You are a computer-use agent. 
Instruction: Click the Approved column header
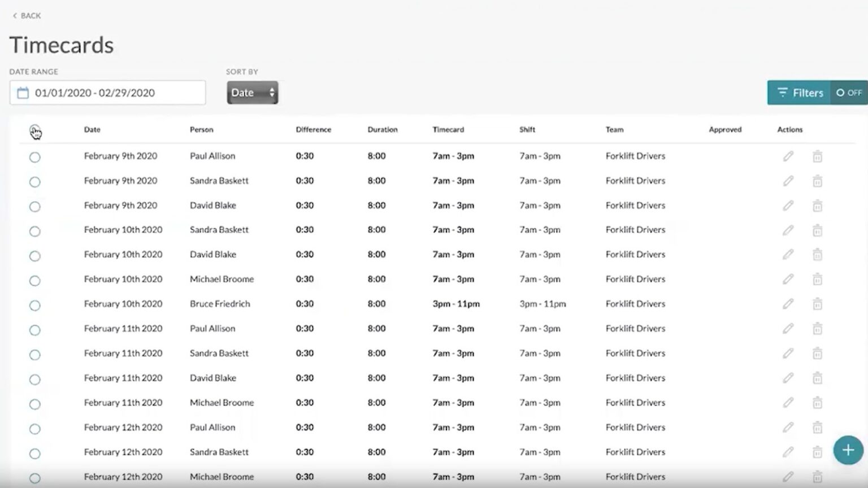725,129
